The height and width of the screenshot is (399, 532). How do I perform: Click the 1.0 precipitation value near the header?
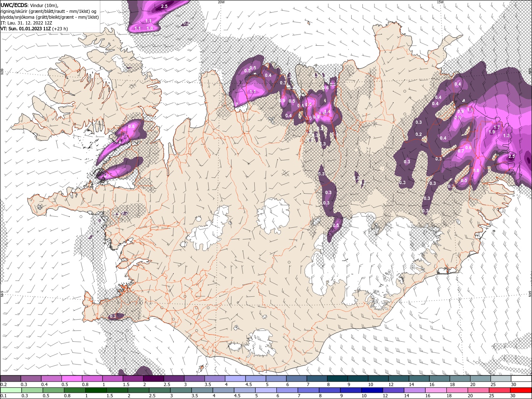click(x=150, y=28)
